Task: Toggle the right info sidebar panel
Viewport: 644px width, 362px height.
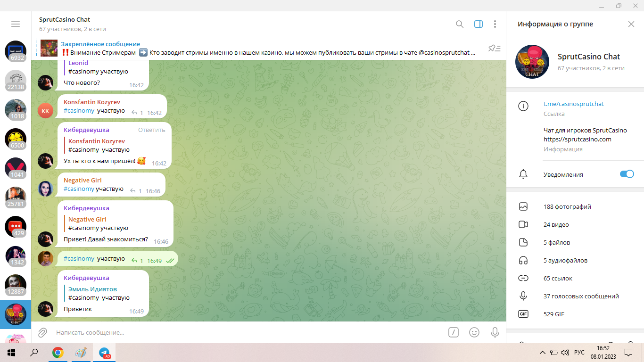Action: (479, 24)
